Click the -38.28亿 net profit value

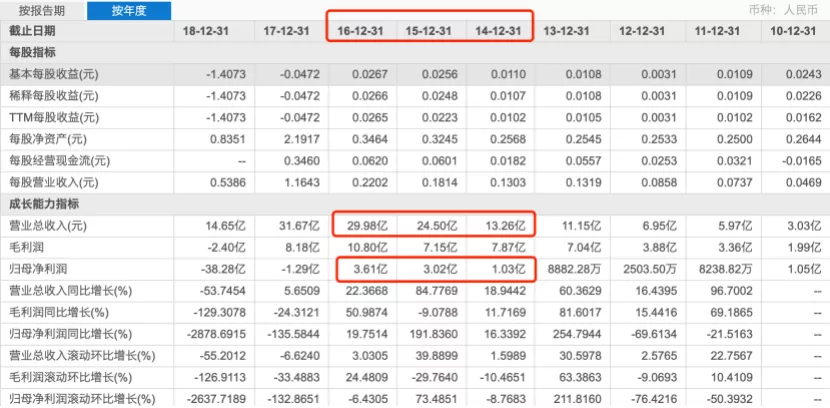point(223,269)
